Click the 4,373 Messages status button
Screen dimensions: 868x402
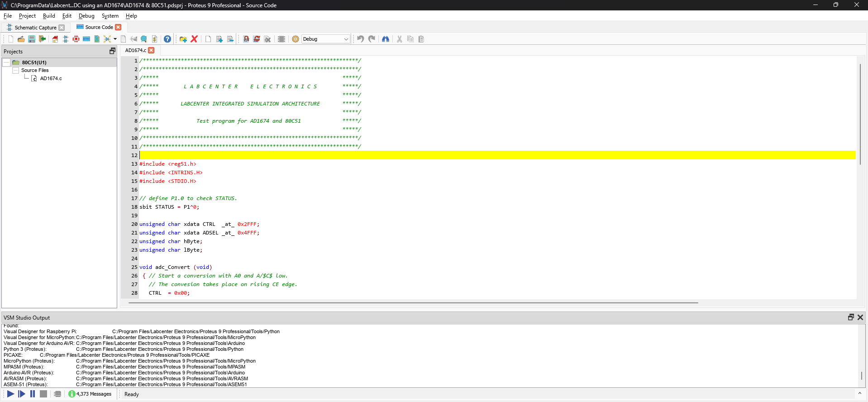pos(90,394)
